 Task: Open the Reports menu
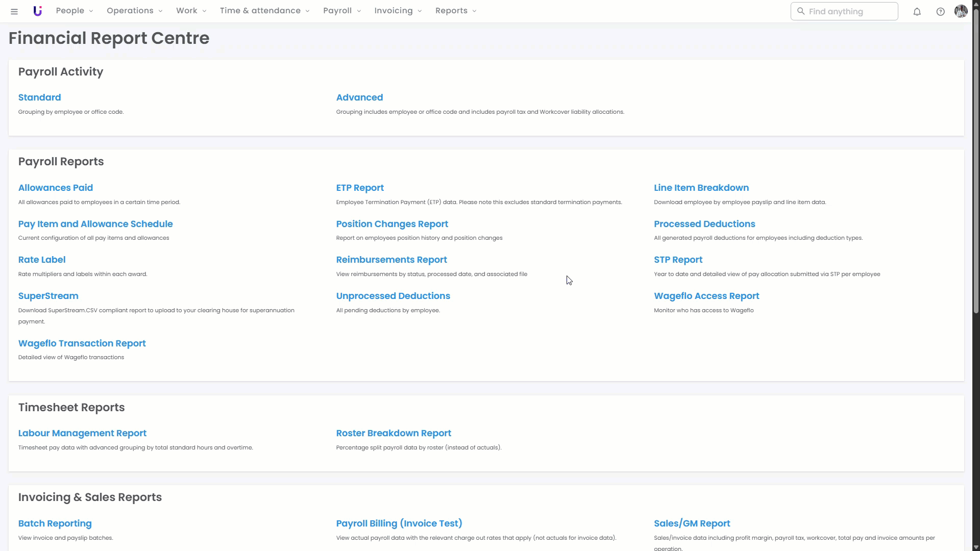456,11
